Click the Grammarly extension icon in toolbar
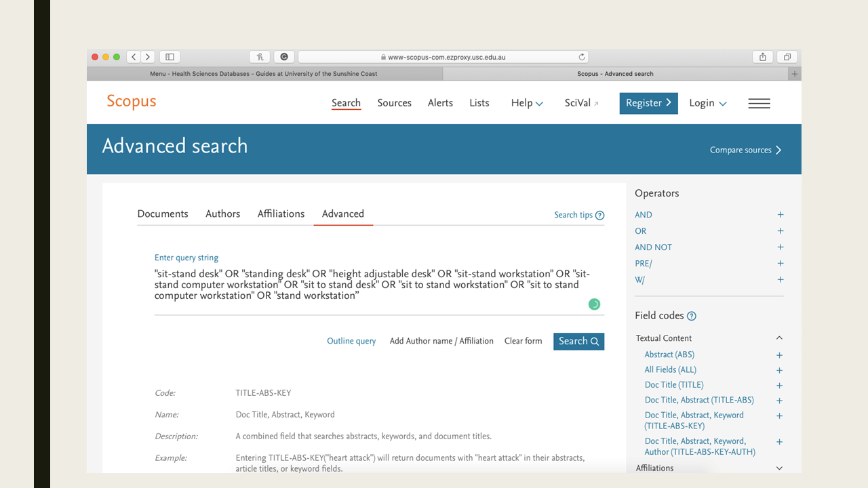 (x=284, y=57)
